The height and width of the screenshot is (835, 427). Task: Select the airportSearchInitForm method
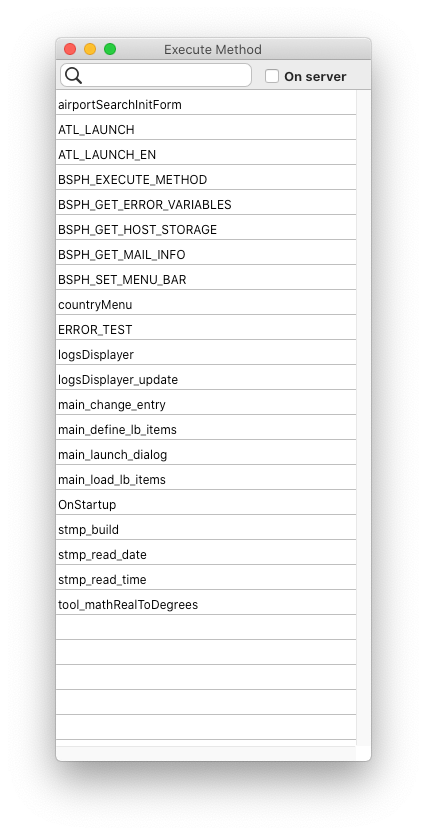click(206, 105)
